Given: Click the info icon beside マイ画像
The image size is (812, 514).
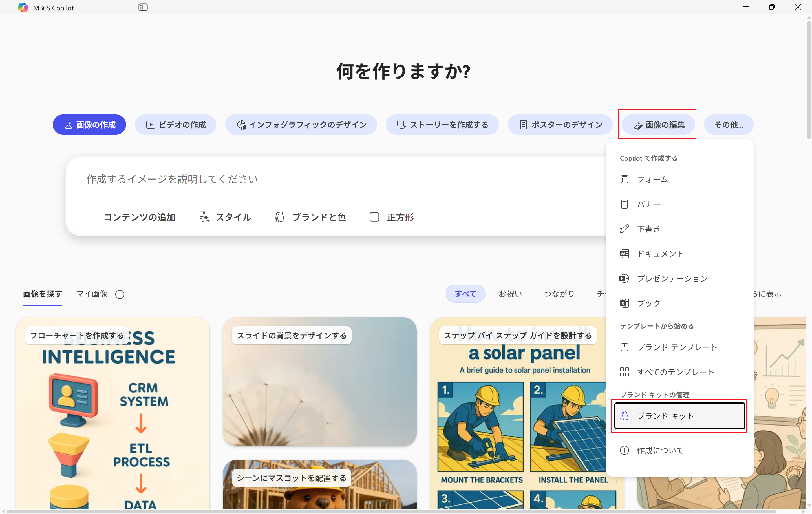Looking at the screenshot, I should click(120, 294).
